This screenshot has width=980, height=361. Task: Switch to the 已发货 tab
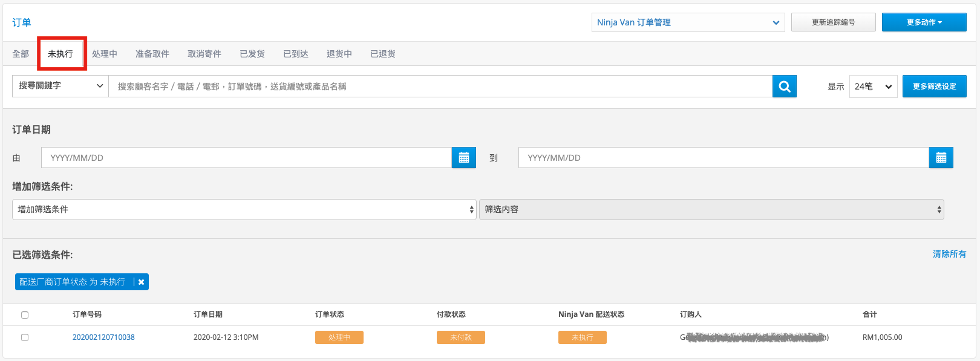[x=252, y=54]
